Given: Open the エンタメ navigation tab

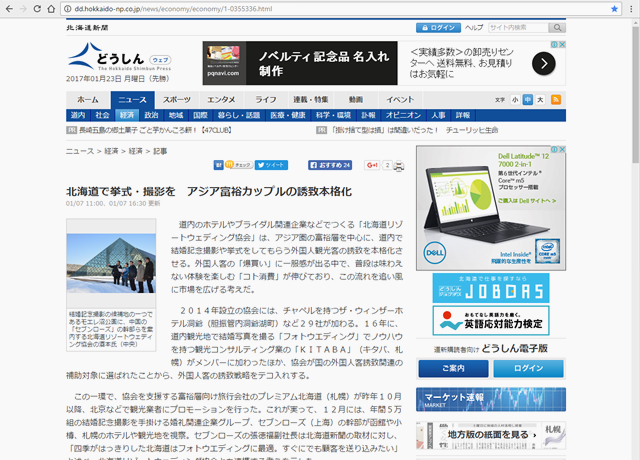Looking at the screenshot, I should tap(221, 100).
